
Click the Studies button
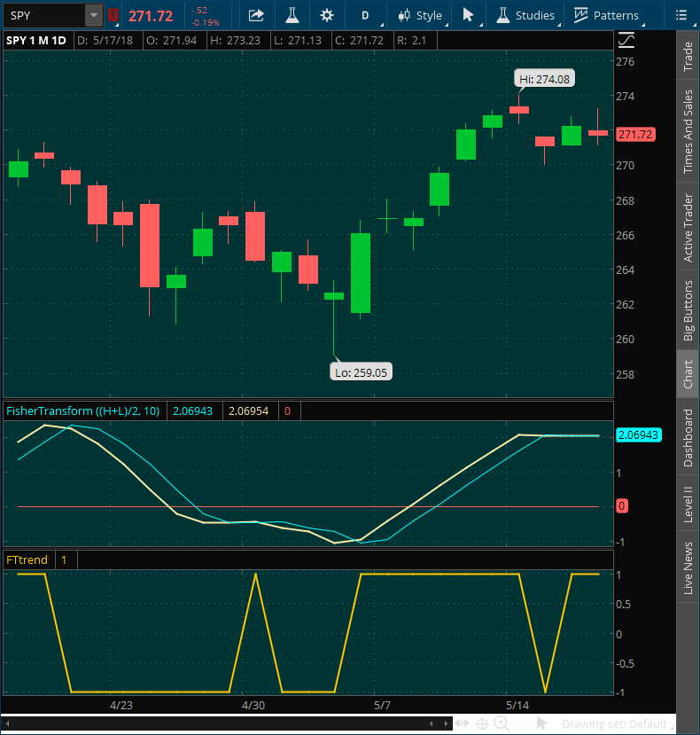point(525,15)
